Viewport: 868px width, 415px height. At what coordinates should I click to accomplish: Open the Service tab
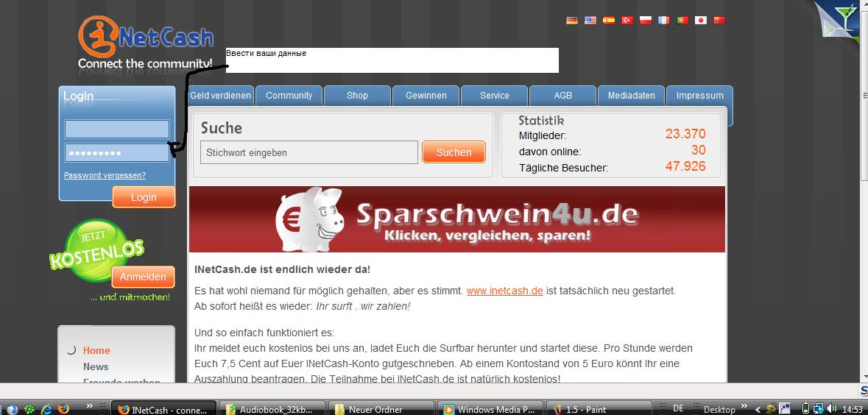click(x=494, y=96)
